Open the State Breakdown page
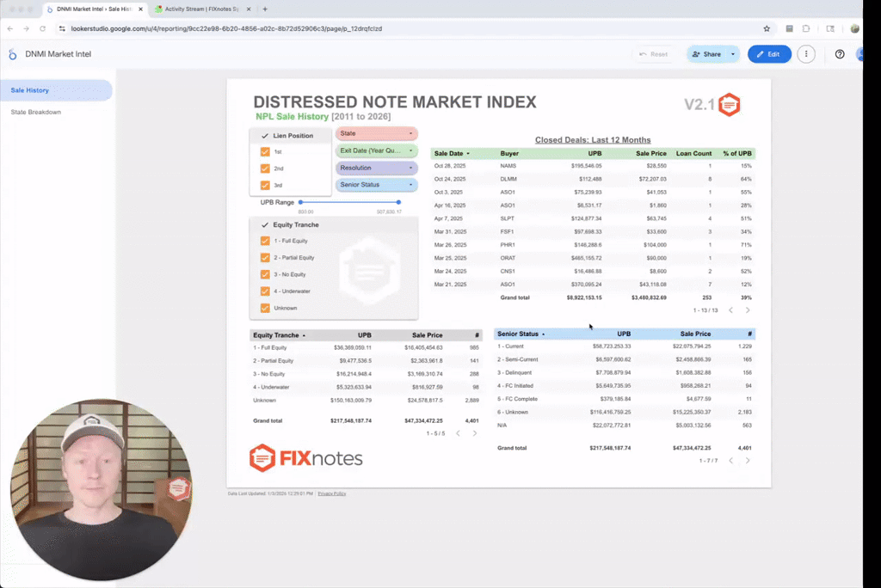The image size is (881, 588). point(36,113)
